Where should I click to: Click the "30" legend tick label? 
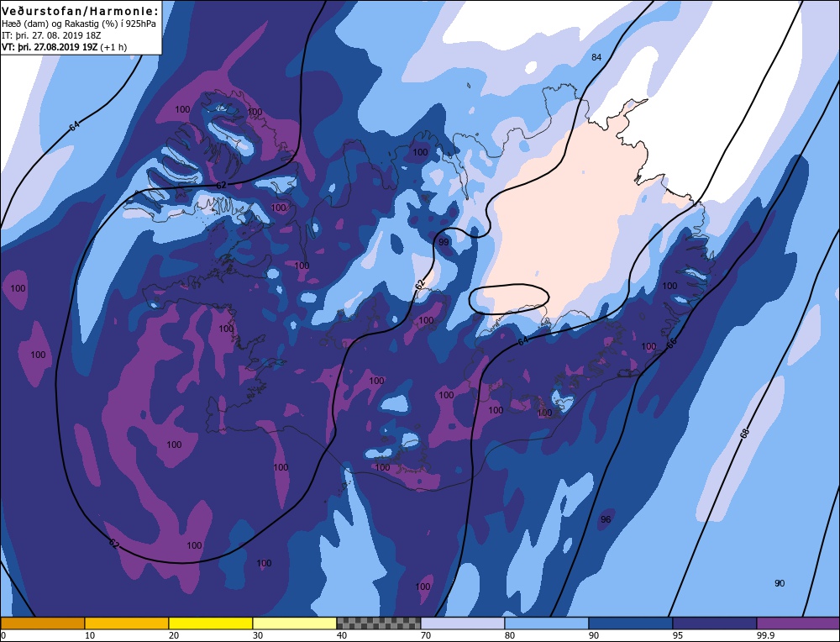tap(258, 635)
